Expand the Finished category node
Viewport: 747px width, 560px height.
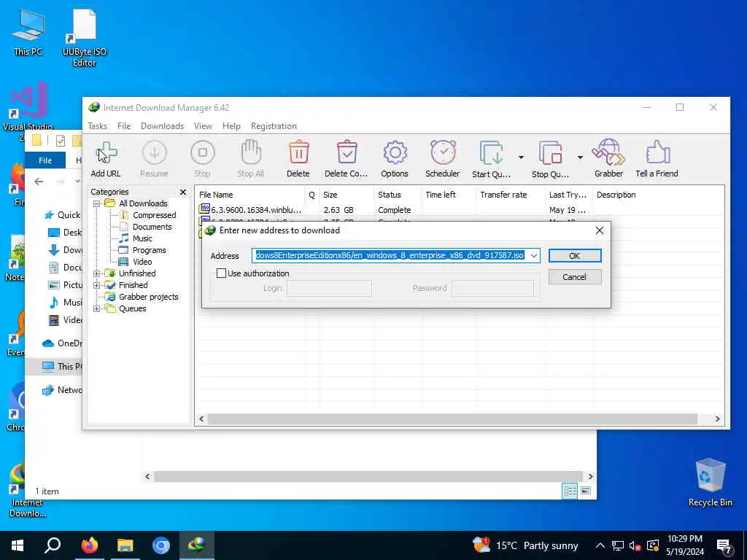coord(97,285)
